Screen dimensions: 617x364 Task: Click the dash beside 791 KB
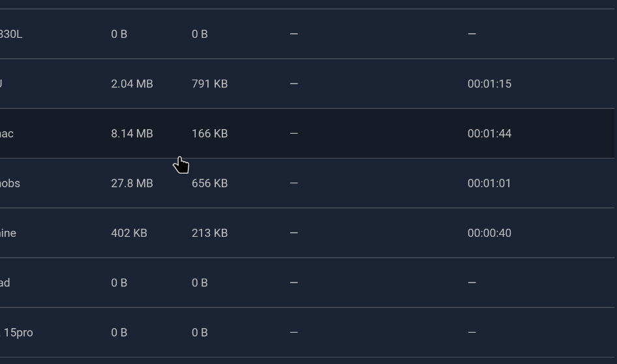point(293,83)
